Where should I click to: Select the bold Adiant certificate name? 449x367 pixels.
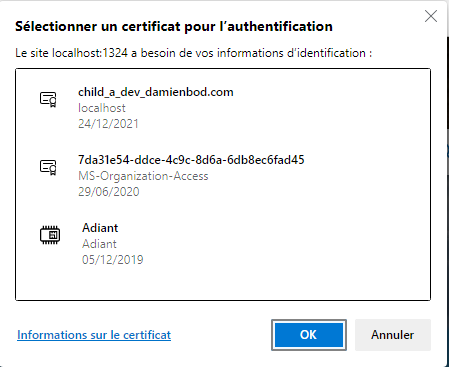tap(100, 228)
